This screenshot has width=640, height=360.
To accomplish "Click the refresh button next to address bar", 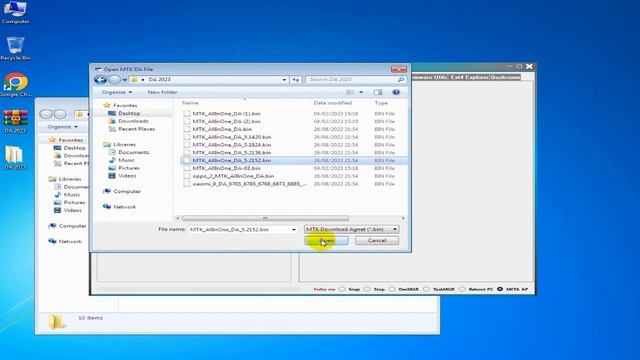I will click(x=296, y=80).
